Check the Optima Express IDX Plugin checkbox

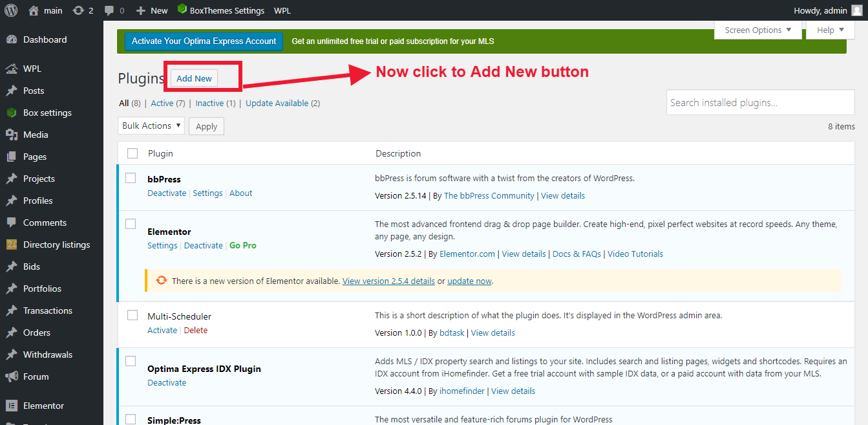tap(131, 361)
